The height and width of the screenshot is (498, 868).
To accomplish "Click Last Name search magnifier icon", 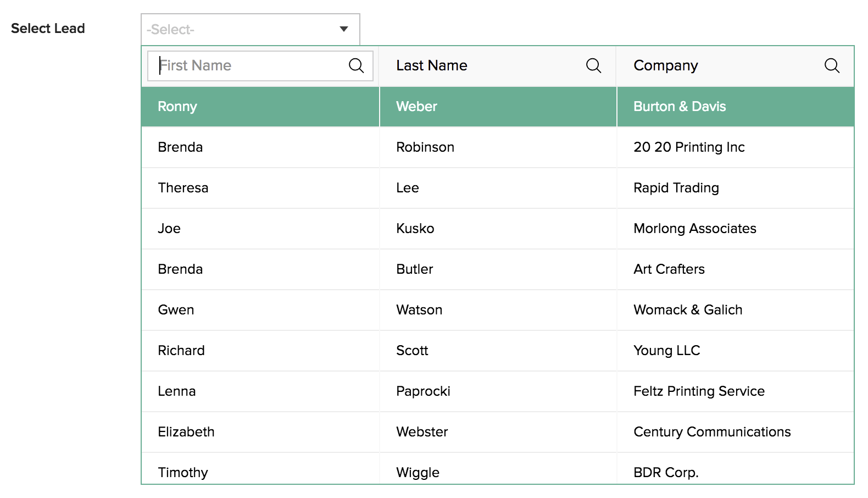I will coord(593,66).
